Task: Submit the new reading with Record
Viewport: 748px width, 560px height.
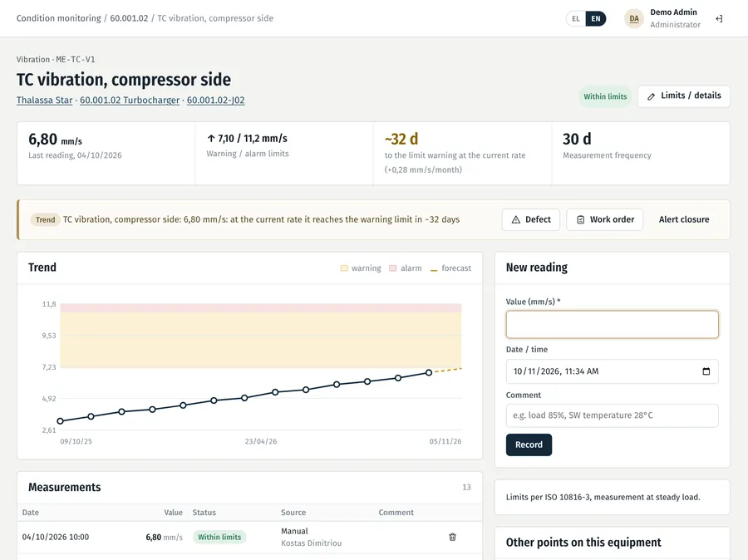Action: tap(529, 445)
